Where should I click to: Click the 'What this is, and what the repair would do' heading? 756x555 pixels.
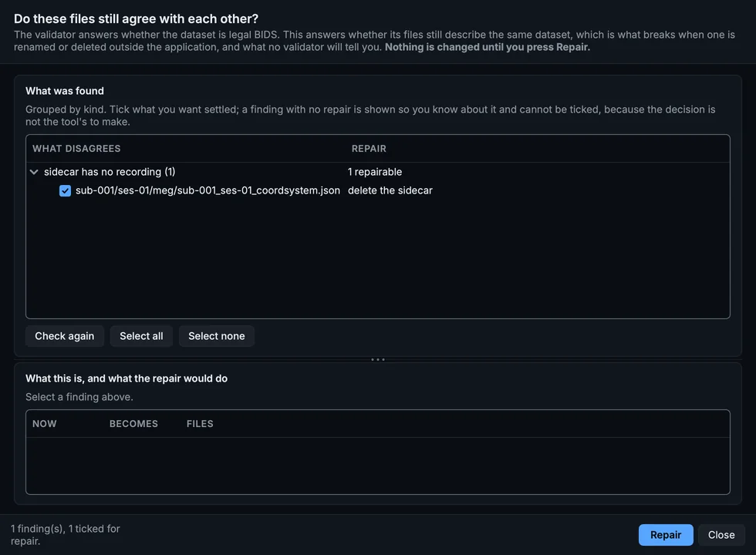(127, 378)
